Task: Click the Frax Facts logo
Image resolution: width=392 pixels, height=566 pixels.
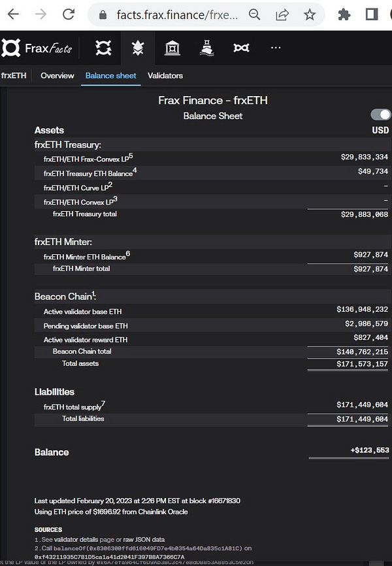Action: coord(37,48)
